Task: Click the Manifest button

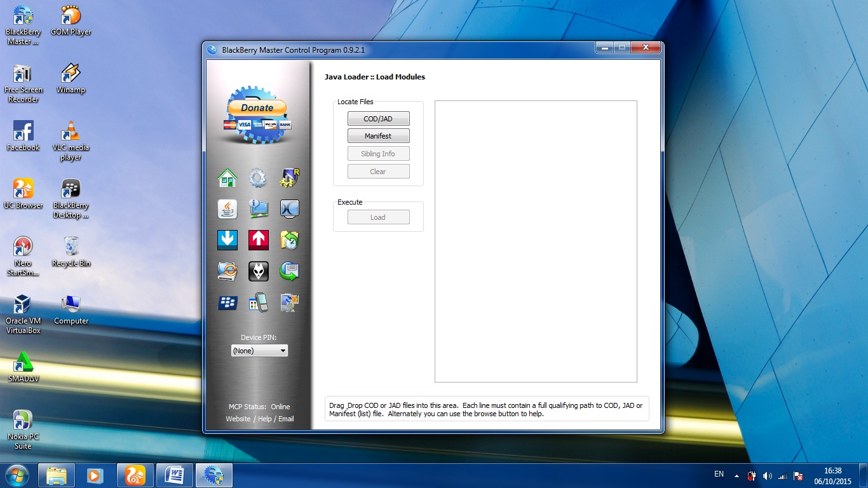Action: [378, 136]
